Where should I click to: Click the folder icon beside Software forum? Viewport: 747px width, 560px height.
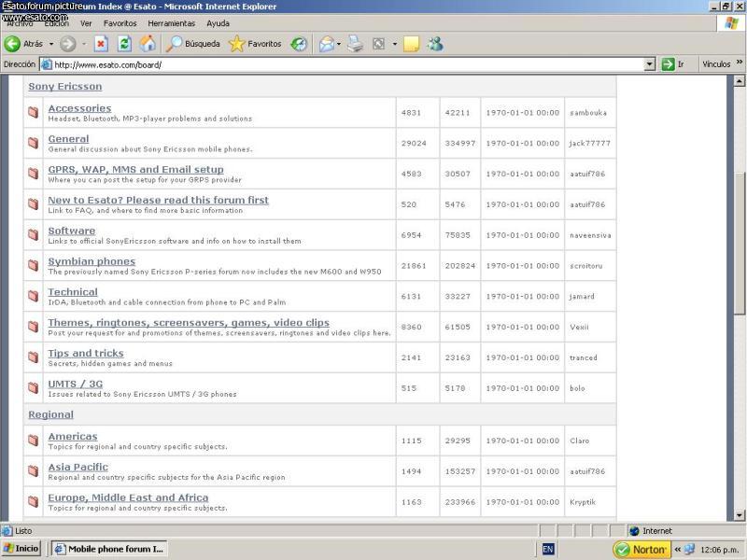[33, 235]
